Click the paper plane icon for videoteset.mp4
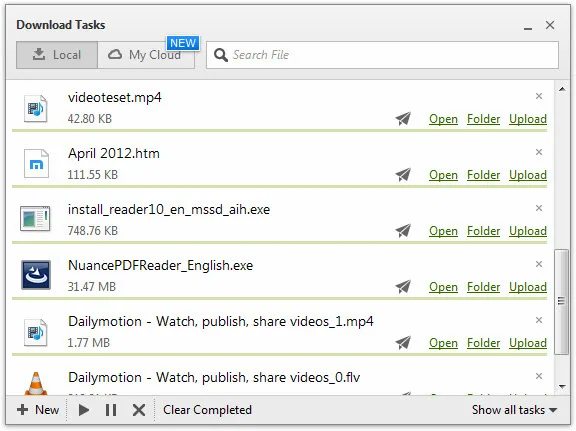 click(x=403, y=119)
